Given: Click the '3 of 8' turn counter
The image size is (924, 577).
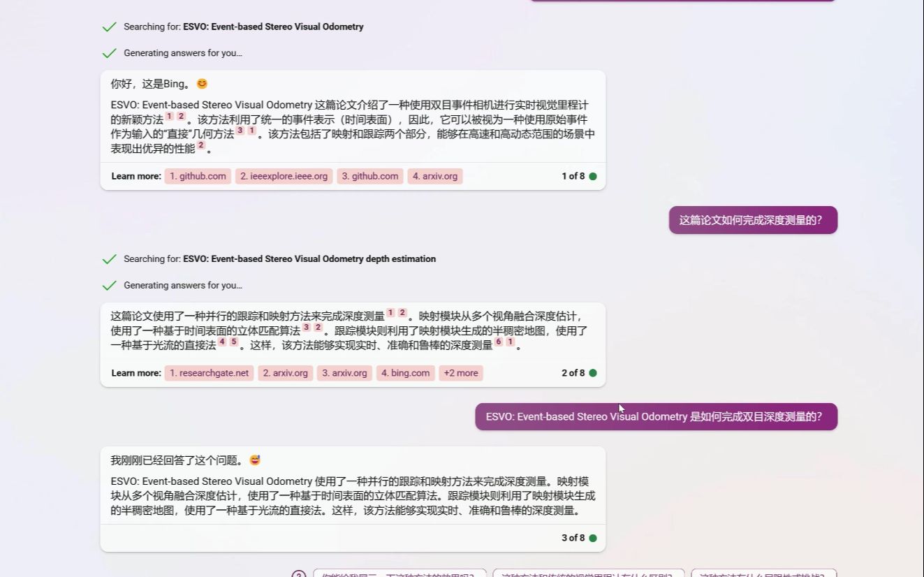Looking at the screenshot, I should tap(573, 538).
